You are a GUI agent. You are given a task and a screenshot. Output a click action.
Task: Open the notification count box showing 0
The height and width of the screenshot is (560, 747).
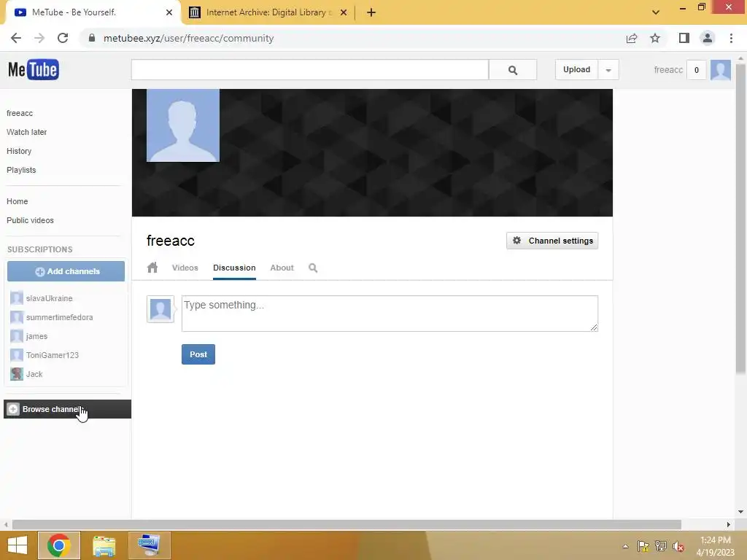[697, 70]
